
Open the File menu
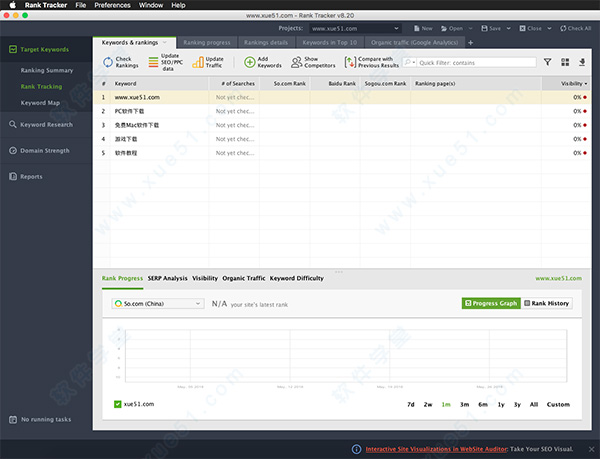click(x=81, y=5)
